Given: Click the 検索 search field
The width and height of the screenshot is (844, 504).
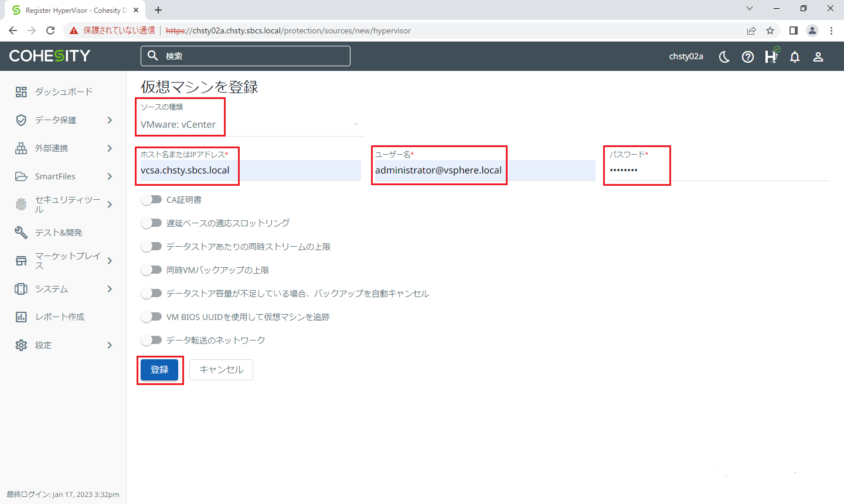Looking at the screenshot, I should [246, 56].
